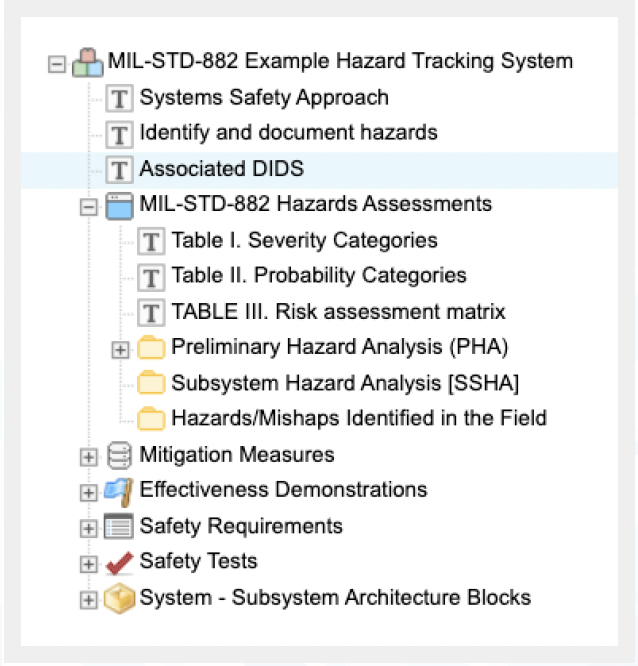Open Table II. Probability Categories
Image resolution: width=638 pixels, height=666 pixels.
[x=319, y=276]
